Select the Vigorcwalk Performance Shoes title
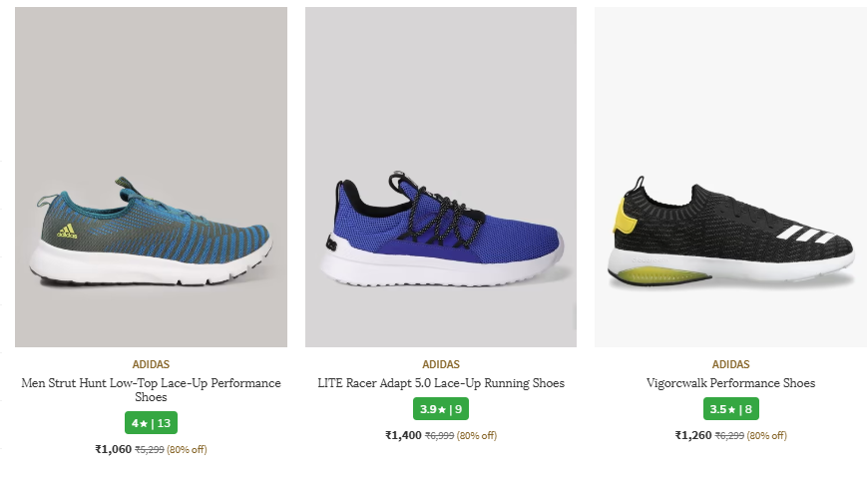The height and width of the screenshot is (492, 868). coord(730,383)
